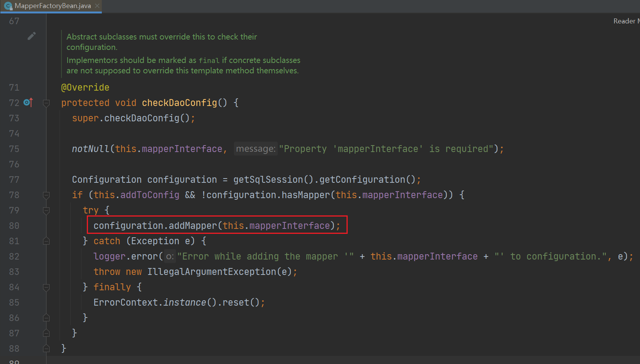Collapse the if block fold at line 78
Viewport: 640px width, 364px height.
click(x=46, y=195)
